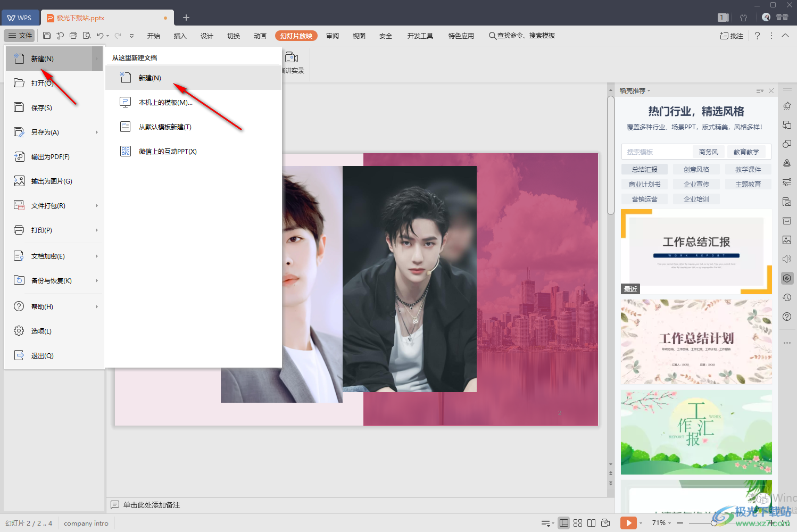Select the 幻灯片放映 ribbon tab
This screenshot has width=797, height=532.
296,36
